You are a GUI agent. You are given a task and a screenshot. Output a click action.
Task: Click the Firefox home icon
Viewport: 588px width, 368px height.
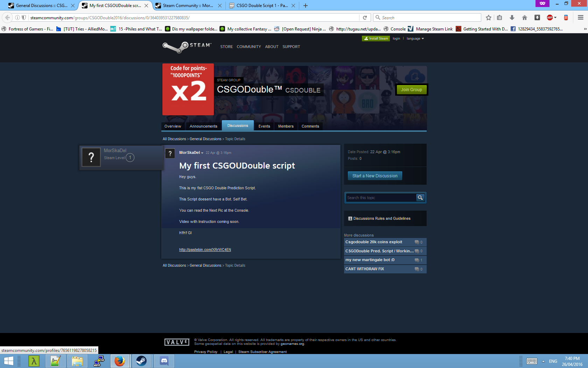pos(524,18)
